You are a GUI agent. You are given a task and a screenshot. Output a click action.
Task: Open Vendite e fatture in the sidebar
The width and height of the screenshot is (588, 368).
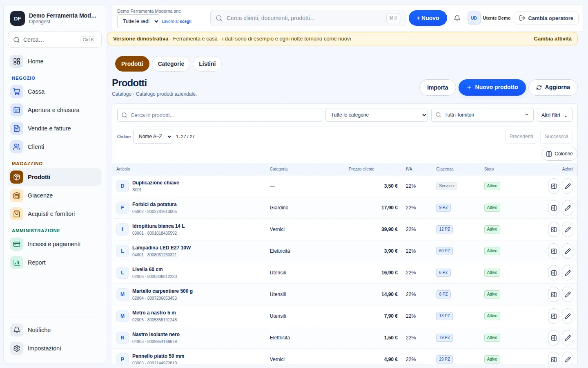point(55,128)
